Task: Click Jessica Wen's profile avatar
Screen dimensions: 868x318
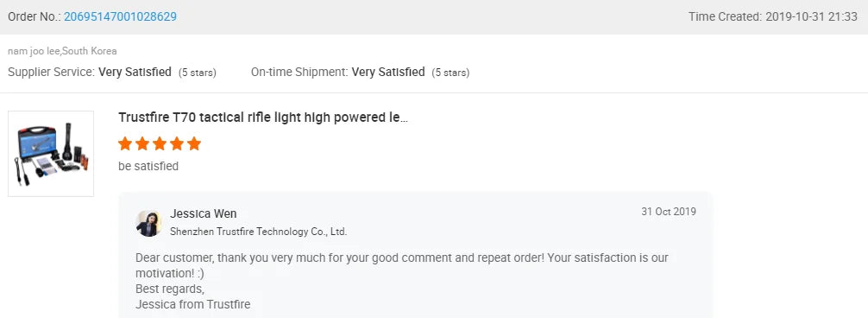Action: click(148, 223)
